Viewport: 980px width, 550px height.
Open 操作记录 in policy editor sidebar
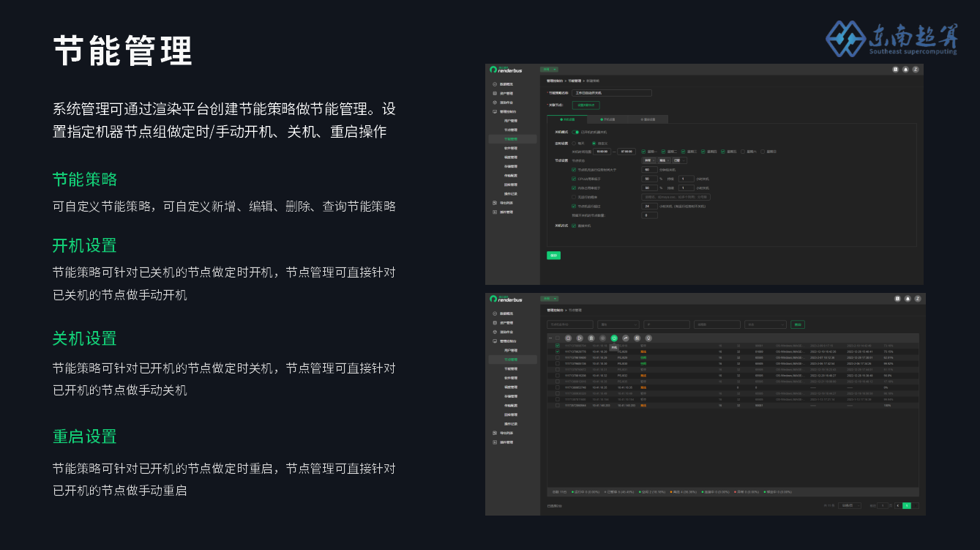click(511, 193)
